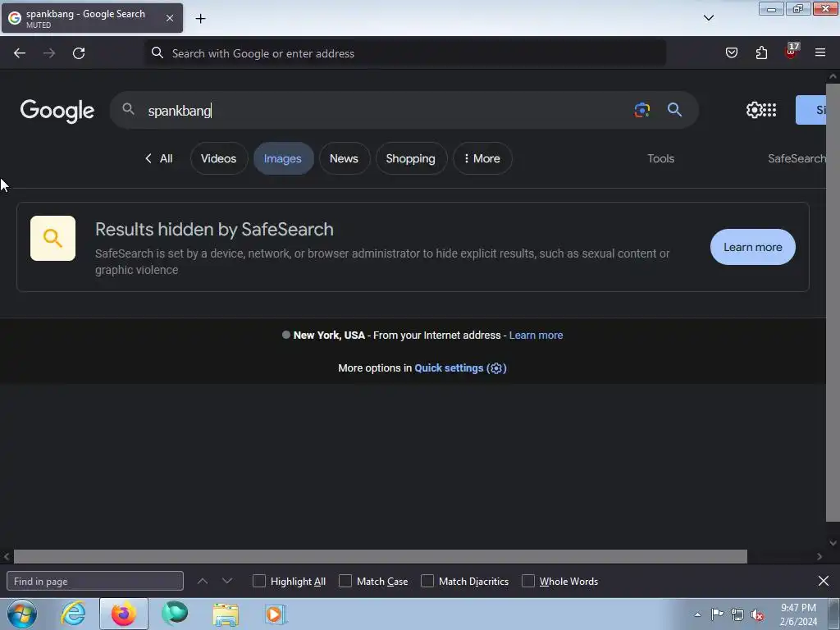The width and height of the screenshot is (840, 630).
Task: Click the horizontal scrollbar thumb
Action: coord(381,557)
